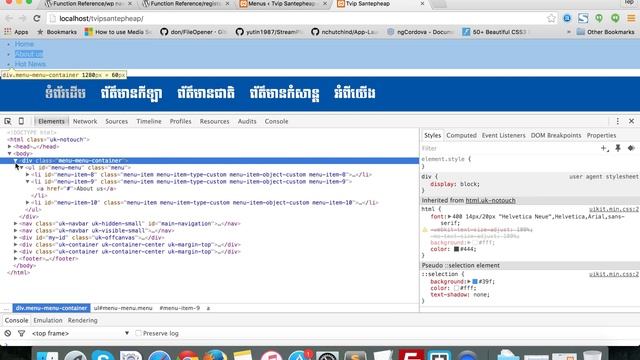Enable the Preserve log checkbox
640x360 pixels.
138,333
